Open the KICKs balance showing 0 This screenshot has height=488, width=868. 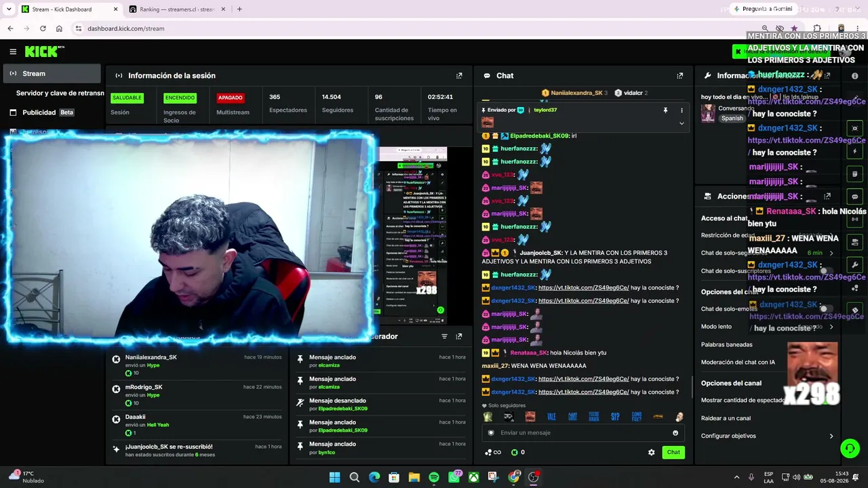pos(518,452)
